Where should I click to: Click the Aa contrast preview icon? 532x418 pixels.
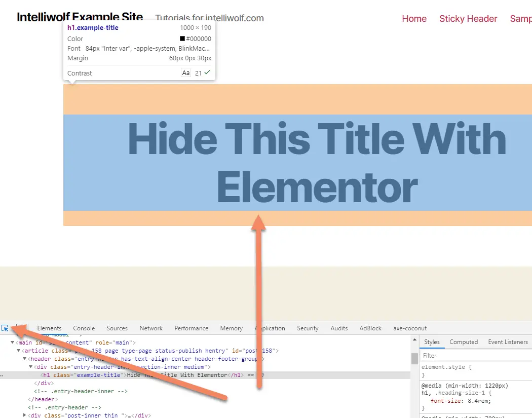186,73
